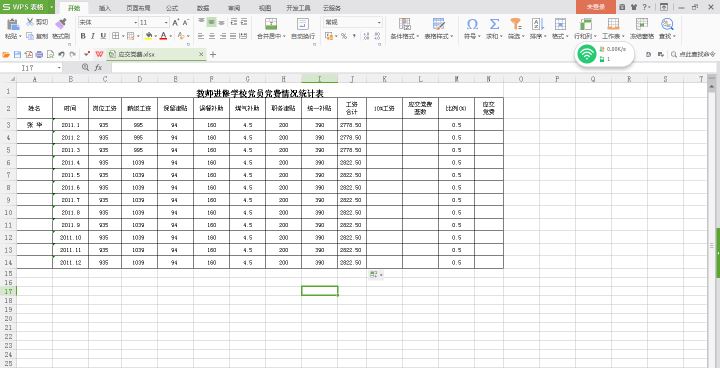Toggle bottom vertical alignment
720x368 pixels.
tap(222, 22)
